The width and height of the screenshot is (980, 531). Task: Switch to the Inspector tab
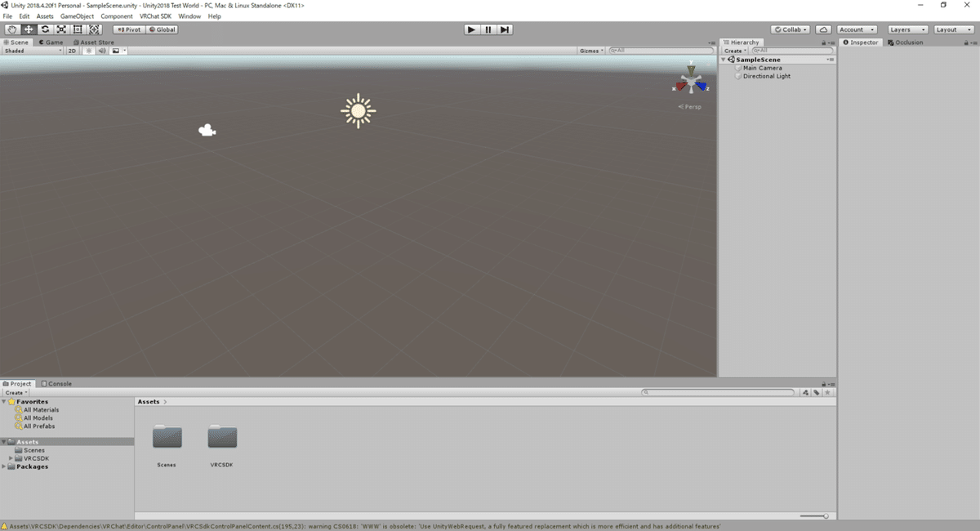click(862, 42)
